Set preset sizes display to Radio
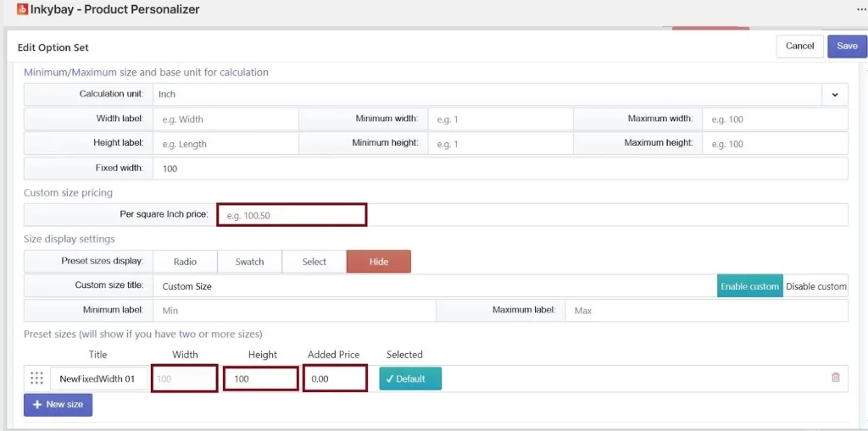This screenshot has height=431, width=868. [185, 262]
